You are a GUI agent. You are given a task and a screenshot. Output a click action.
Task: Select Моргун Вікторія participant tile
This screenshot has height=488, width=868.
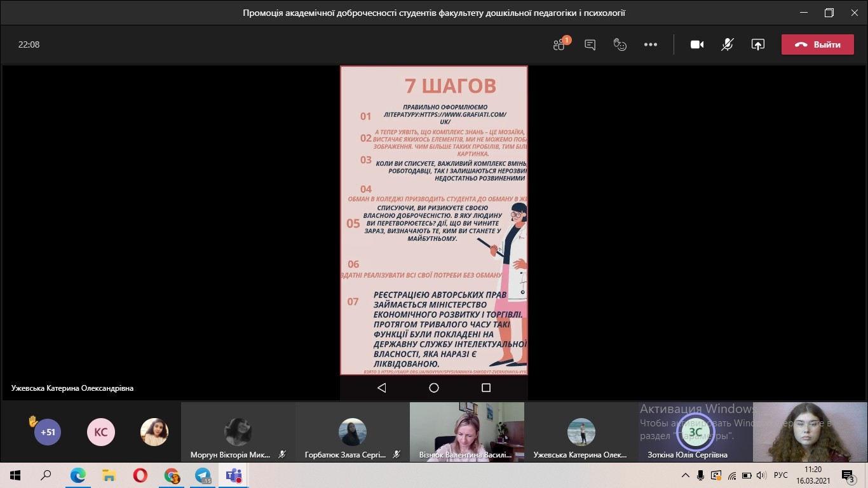[238, 432]
